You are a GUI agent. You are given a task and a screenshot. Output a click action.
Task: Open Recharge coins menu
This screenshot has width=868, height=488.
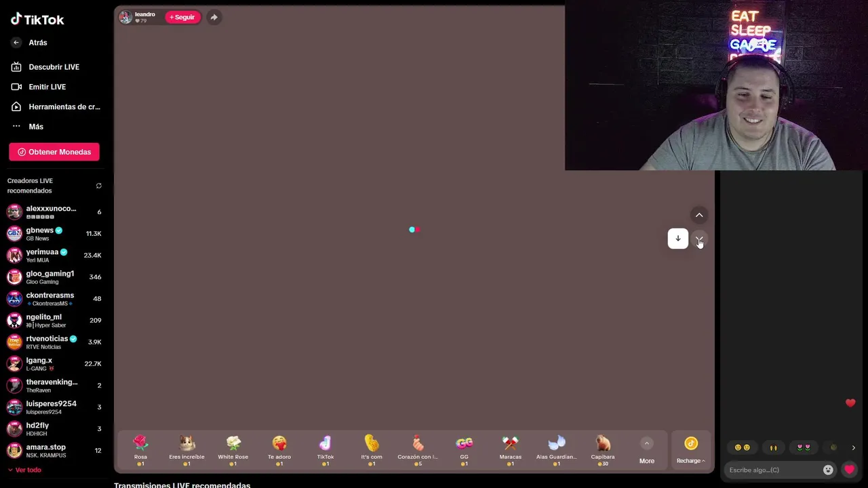coord(690,451)
